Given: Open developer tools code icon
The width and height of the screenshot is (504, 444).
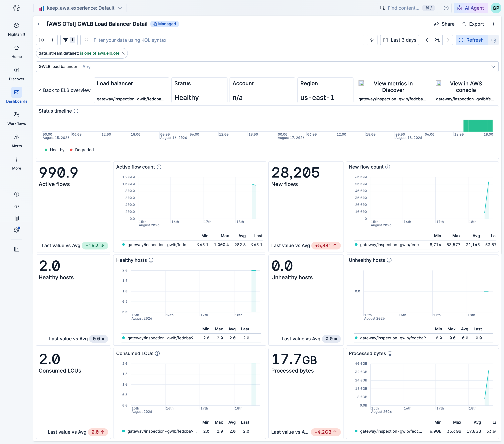Looking at the screenshot, I should [16, 206].
